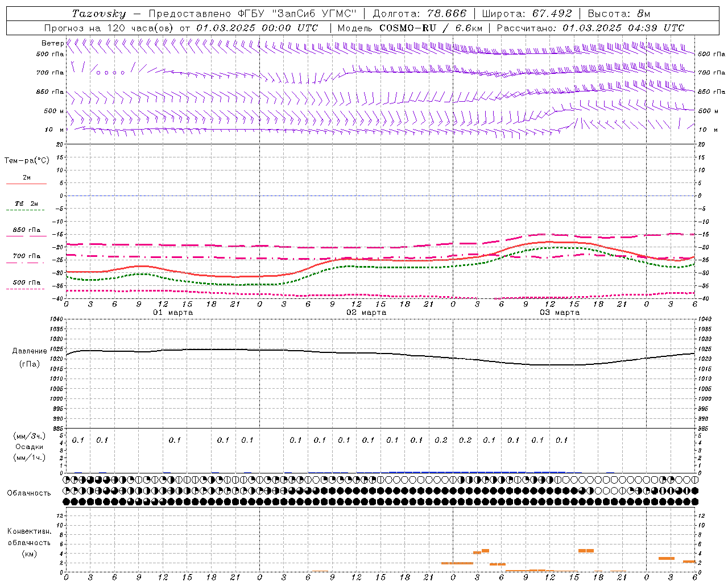
Task: Click the "Давление" pressure panel label
Action: tap(30, 351)
